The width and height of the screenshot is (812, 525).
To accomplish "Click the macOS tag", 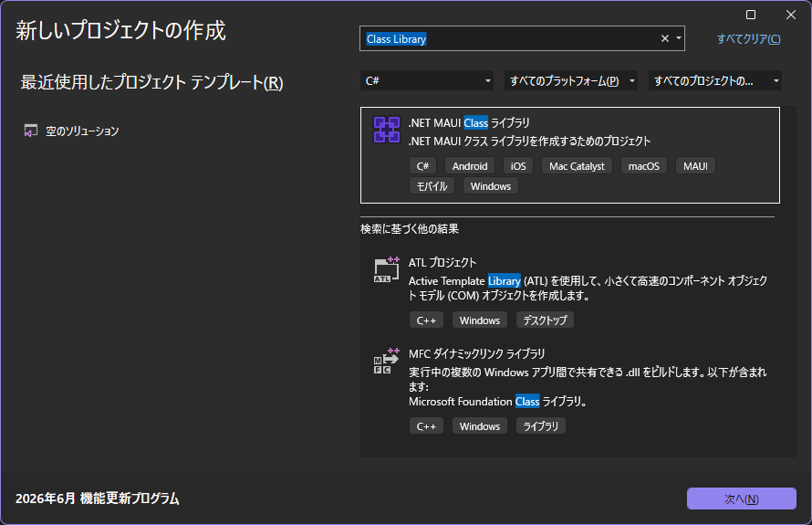I will pyautogui.click(x=644, y=166).
